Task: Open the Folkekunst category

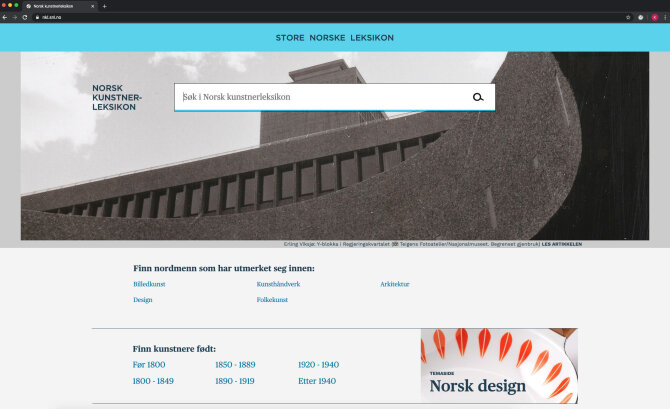Action: [x=272, y=300]
